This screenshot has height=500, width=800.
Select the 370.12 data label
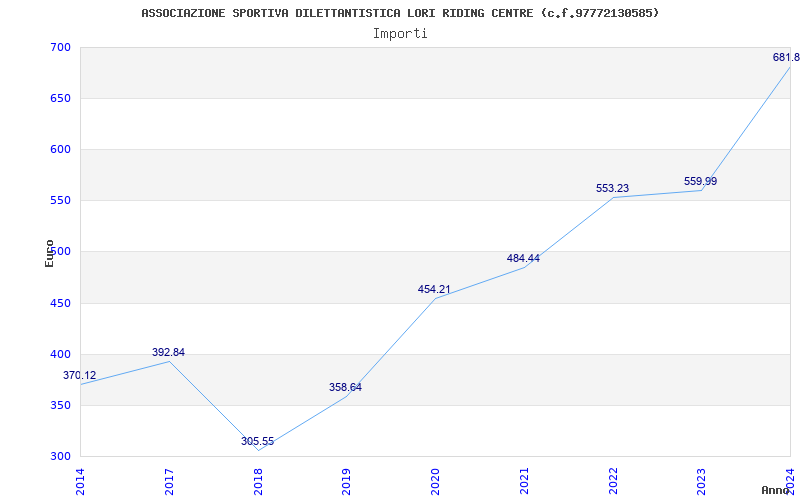click(80, 376)
